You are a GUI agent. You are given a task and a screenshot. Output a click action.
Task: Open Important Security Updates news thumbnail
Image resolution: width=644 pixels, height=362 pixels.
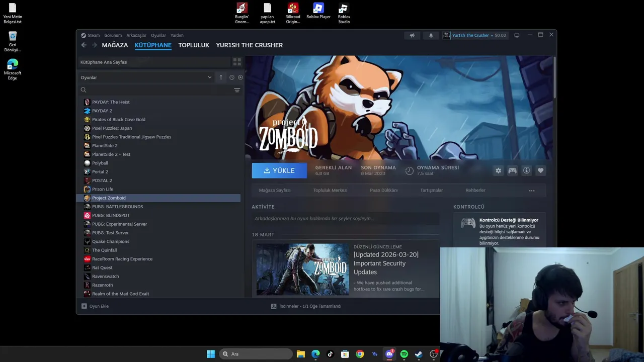coord(302,269)
